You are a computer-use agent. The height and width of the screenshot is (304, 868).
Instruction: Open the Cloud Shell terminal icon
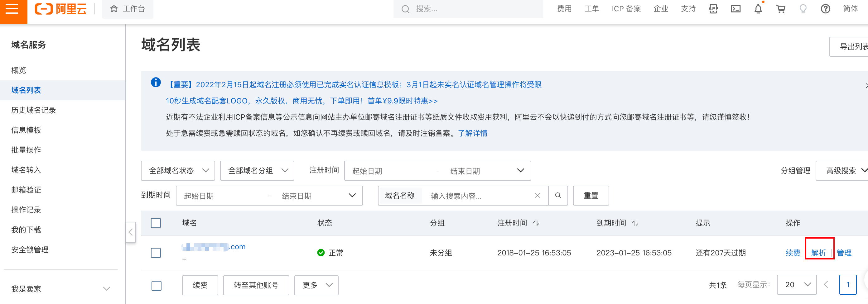735,9
